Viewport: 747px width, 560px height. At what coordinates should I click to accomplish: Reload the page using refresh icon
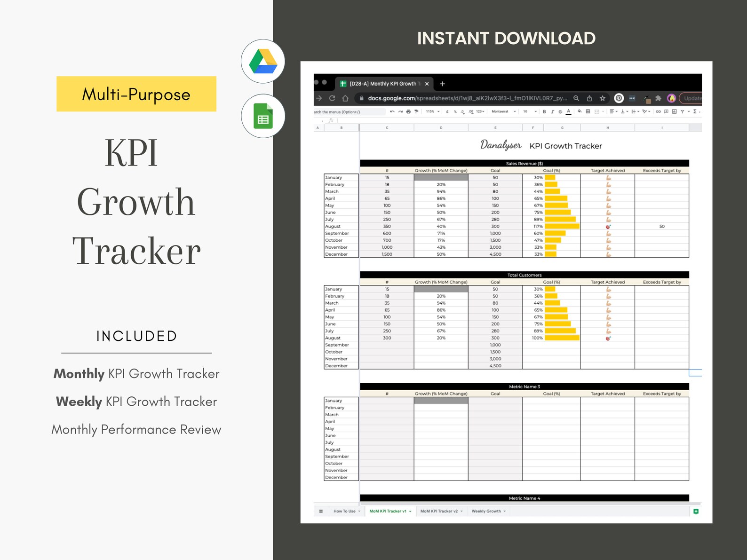click(332, 98)
